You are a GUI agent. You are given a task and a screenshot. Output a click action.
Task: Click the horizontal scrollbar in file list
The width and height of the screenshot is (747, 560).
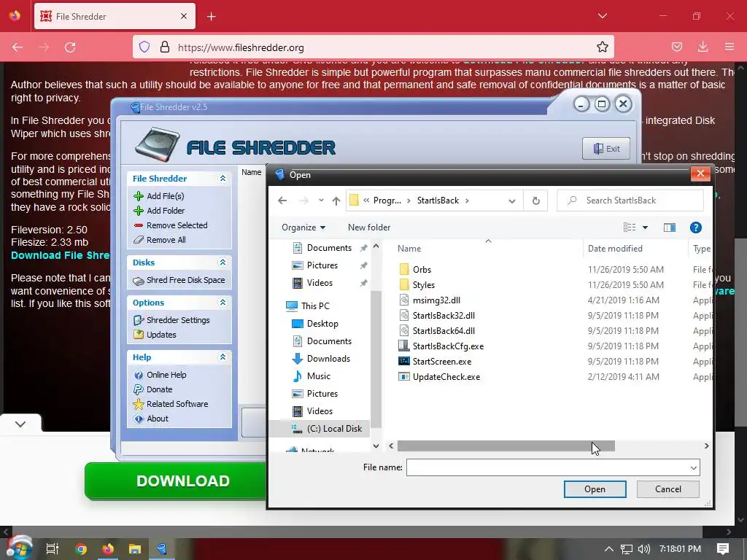pos(506,446)
